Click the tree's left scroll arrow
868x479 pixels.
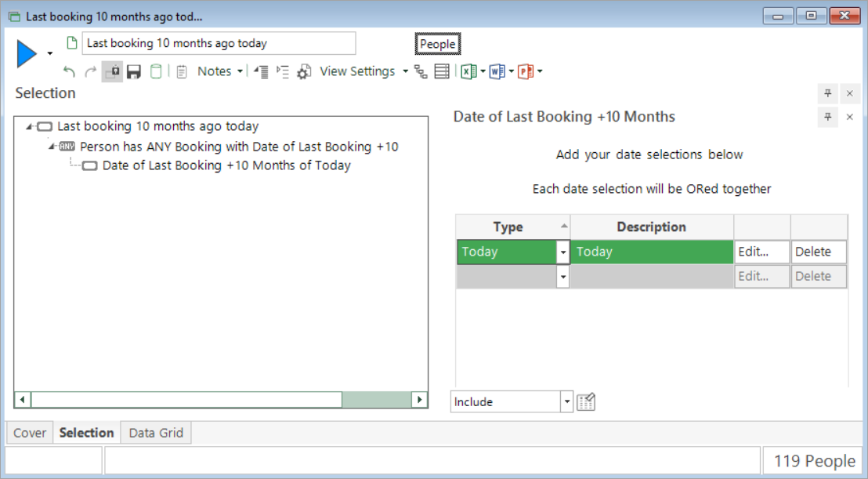pos(22,400)
